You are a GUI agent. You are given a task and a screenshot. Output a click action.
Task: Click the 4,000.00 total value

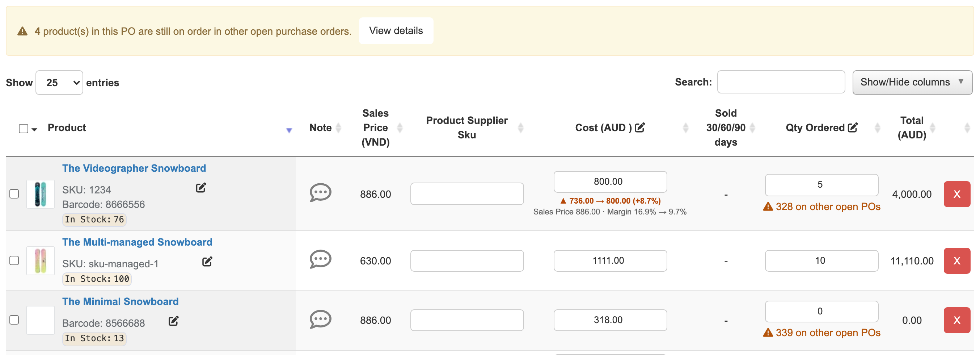point(912,194)
